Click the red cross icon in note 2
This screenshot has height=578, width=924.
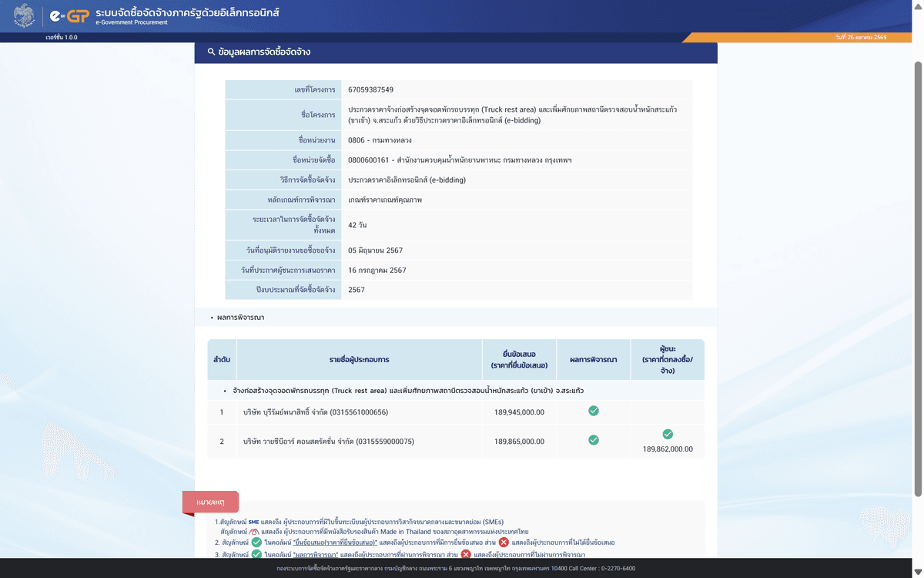click(504, 543)
